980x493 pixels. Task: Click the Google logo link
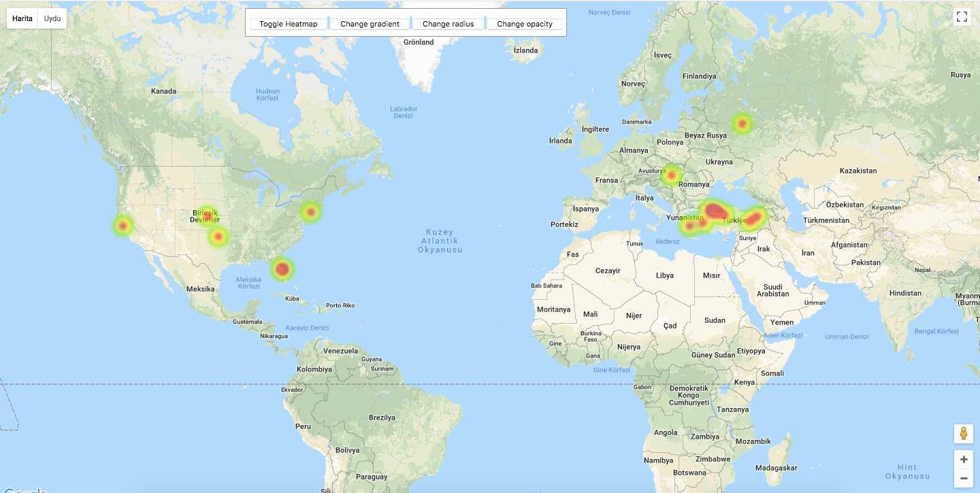pyautogui.click(x=24, y=490)
